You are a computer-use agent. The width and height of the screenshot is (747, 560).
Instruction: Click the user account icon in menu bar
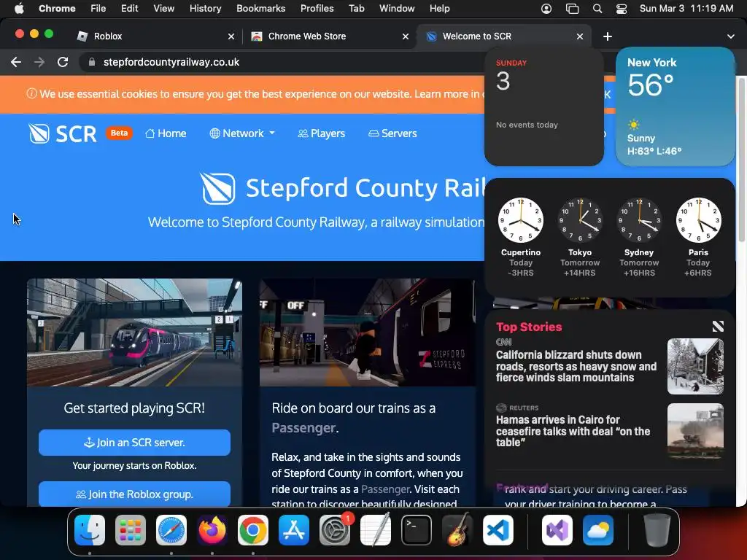tap(546, 9)
